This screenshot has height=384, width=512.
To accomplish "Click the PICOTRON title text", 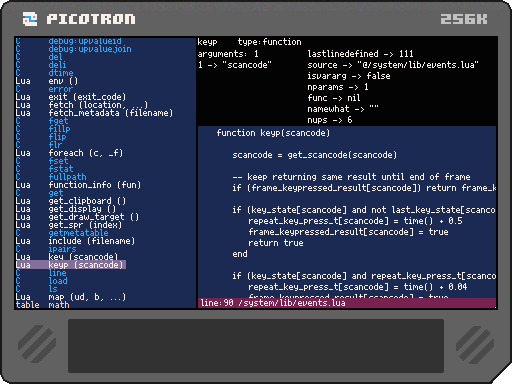I will click(x=91, y=19).
